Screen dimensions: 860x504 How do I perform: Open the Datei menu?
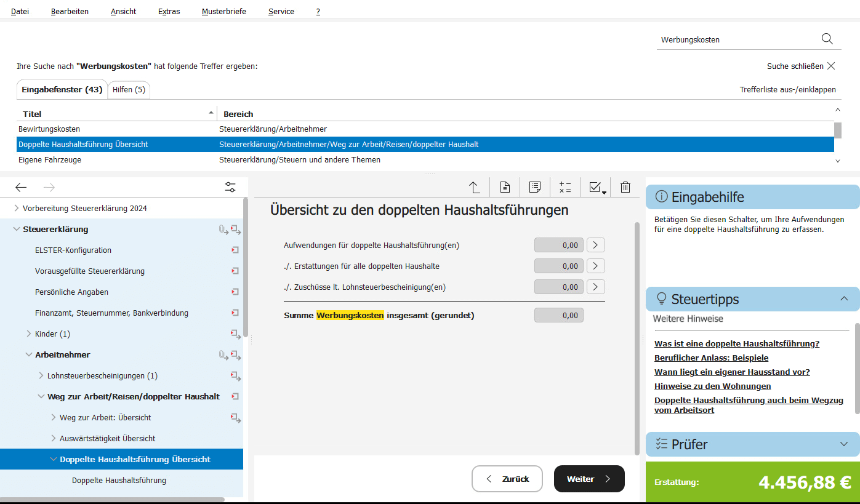coord(20,11)
